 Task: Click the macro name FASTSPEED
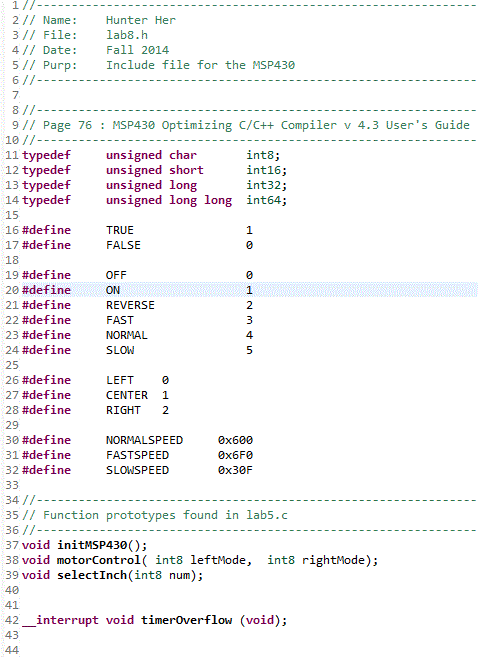tap(137, 455)
